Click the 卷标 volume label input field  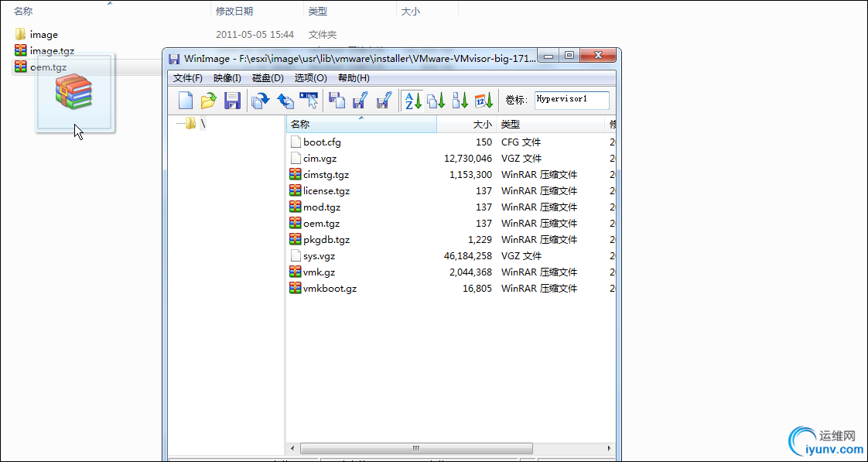point(571,101)
